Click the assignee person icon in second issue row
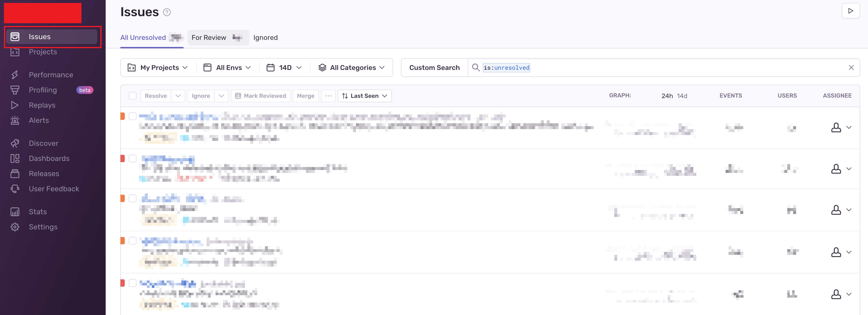The height and width of the screenshot is (315, 868). [836, 169]
